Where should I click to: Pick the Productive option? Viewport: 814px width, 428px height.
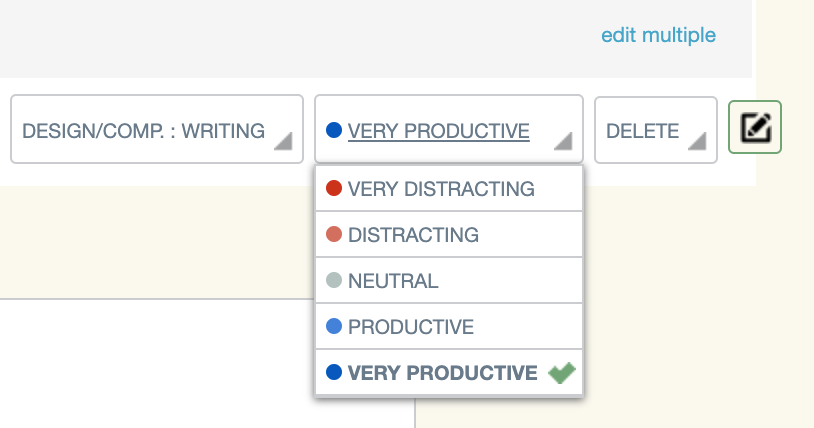click(x=449, y=327)
